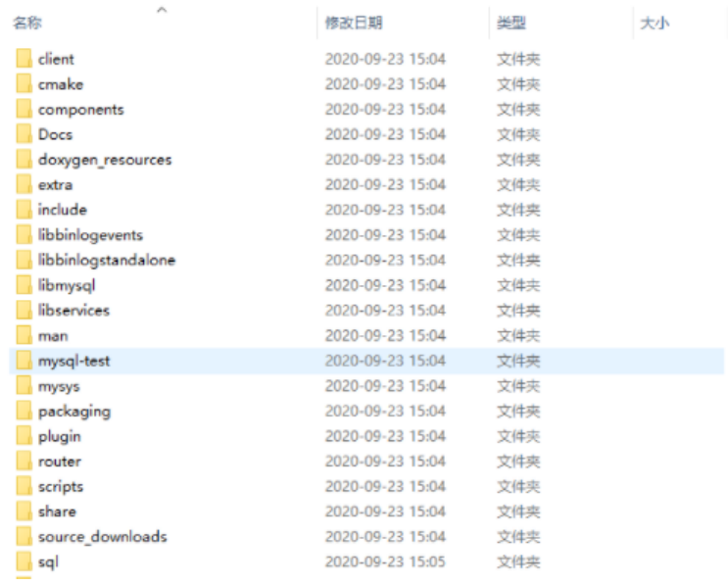Click the modified date of packaging
The width and height of the screenshot is (728, 586).
coord(385,411)
